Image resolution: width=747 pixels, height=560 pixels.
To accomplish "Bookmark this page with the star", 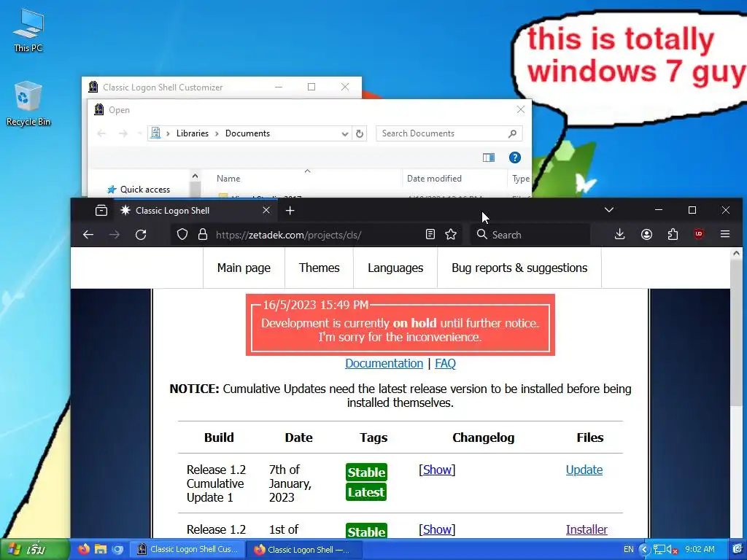I will [451, 234].
